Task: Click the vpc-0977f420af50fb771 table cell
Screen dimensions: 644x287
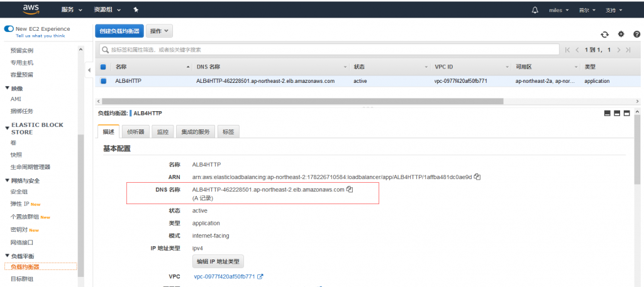Action: pyautogui.click(x=461, y=81)
